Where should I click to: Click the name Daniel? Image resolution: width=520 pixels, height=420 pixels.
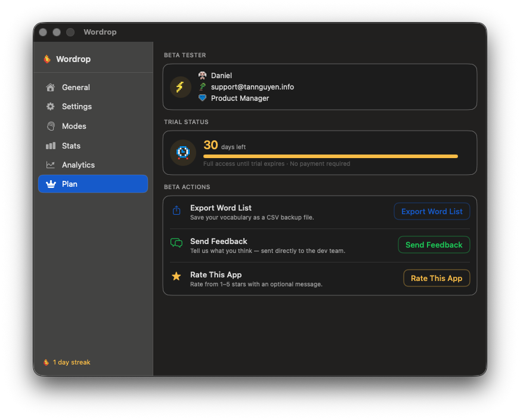click(x=221, y=76)
